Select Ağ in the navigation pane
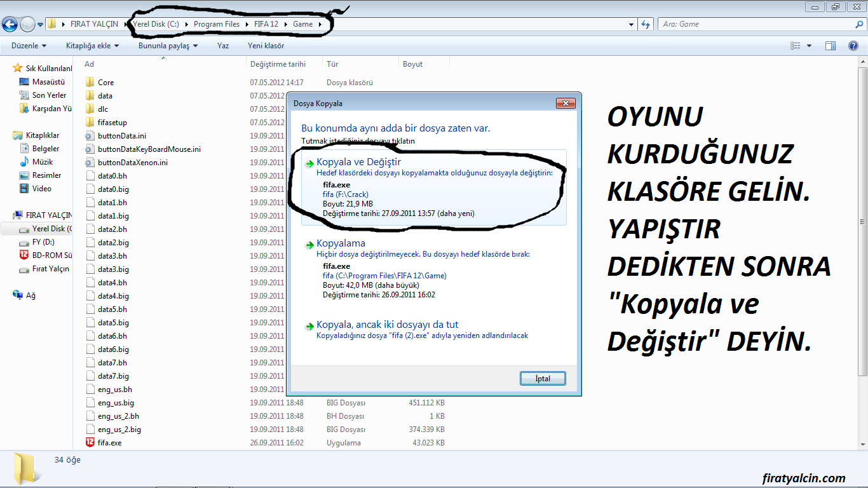Image resolution: width=868 pixels, height=488 pixels. pos(31,295)
